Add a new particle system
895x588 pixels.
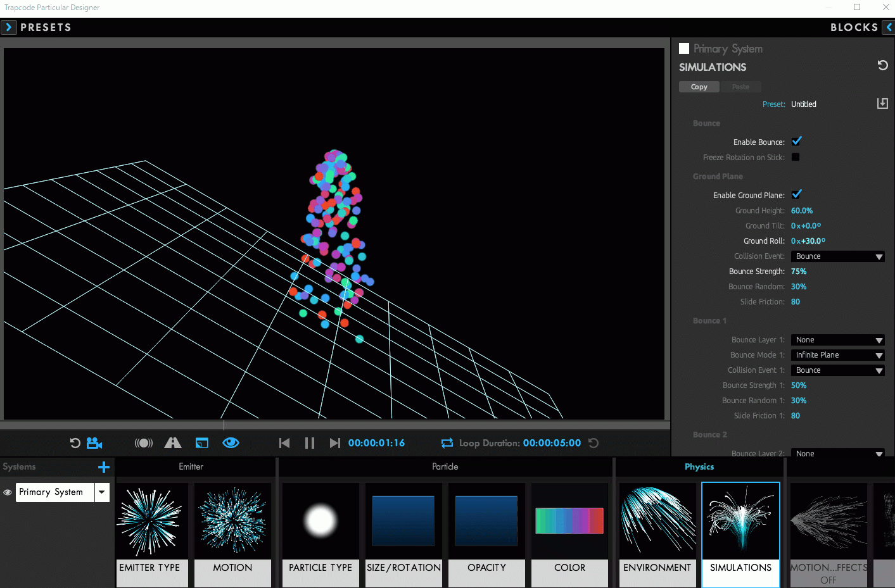click(104, 467)
